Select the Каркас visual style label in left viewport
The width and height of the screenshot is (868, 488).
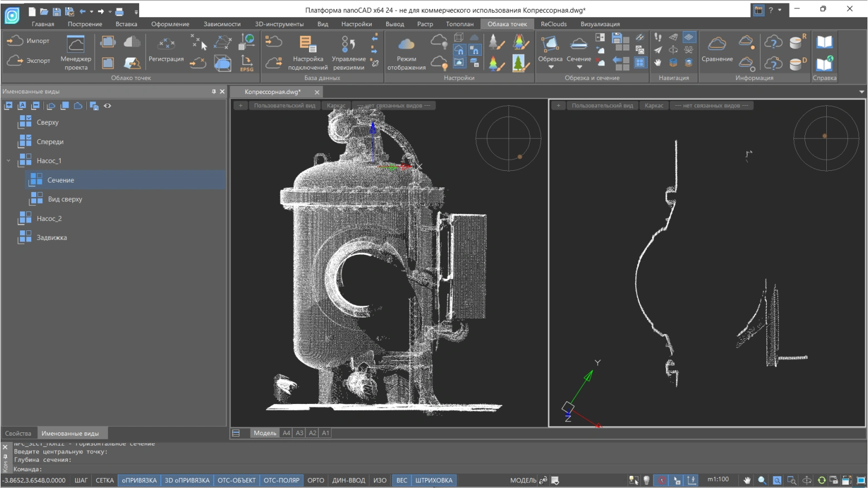[336, 106]
